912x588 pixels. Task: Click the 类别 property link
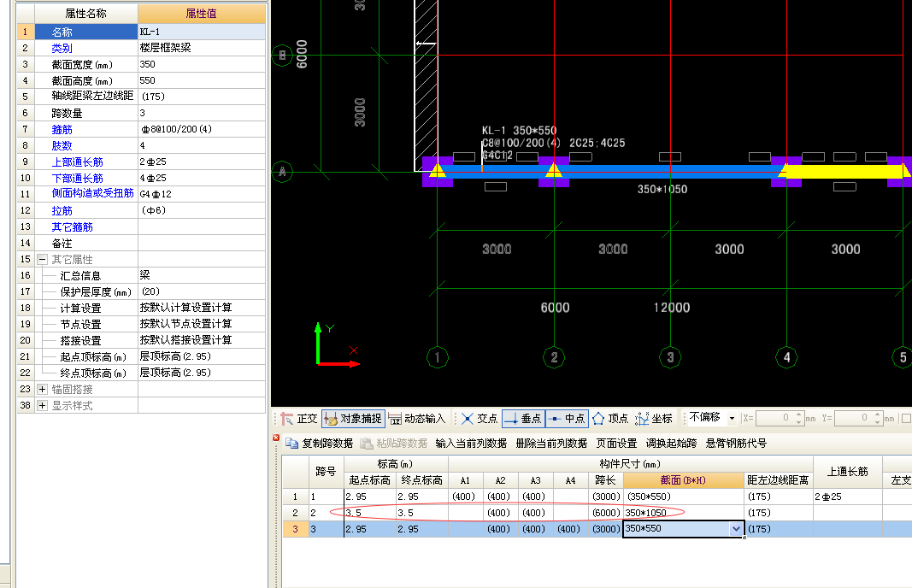tap(62, 48)
